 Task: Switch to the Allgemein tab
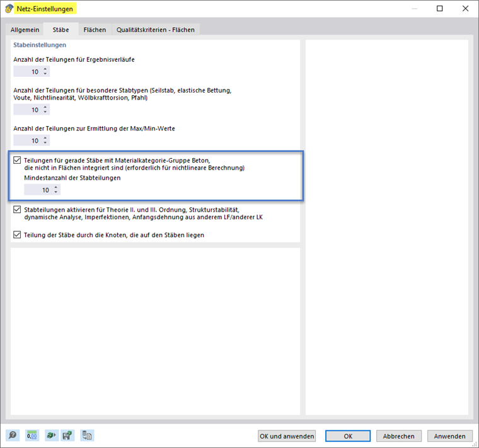pyautogui.click(x=25, y=30)
